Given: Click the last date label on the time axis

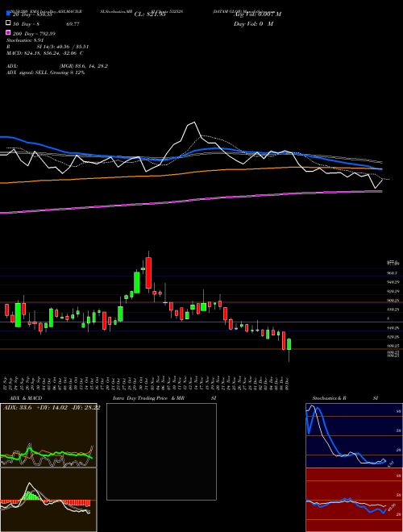Looking at the screenshot, I should [x=288, y=382].
